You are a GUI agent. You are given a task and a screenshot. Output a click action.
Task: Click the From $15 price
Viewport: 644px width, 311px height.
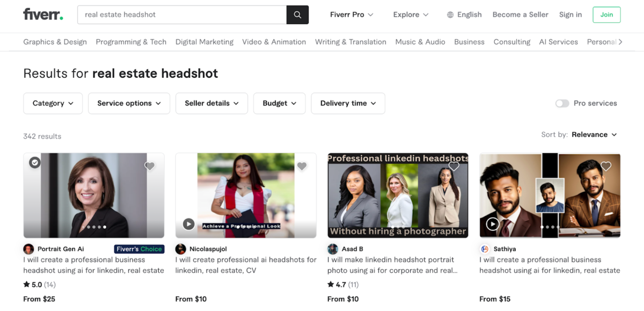pos(495,299)
